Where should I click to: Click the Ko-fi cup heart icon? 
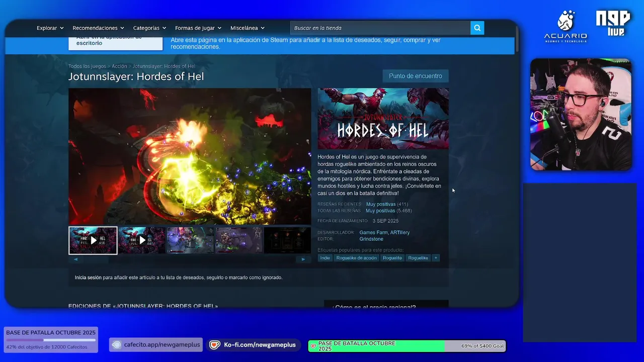point(215,345)
